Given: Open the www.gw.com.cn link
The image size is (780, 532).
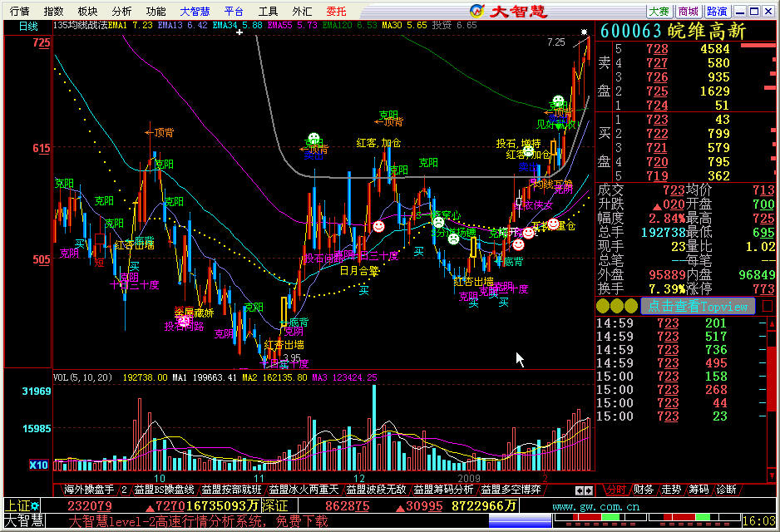Looking at the screenshot, I should pyautogui.click(x=596, y=506).
